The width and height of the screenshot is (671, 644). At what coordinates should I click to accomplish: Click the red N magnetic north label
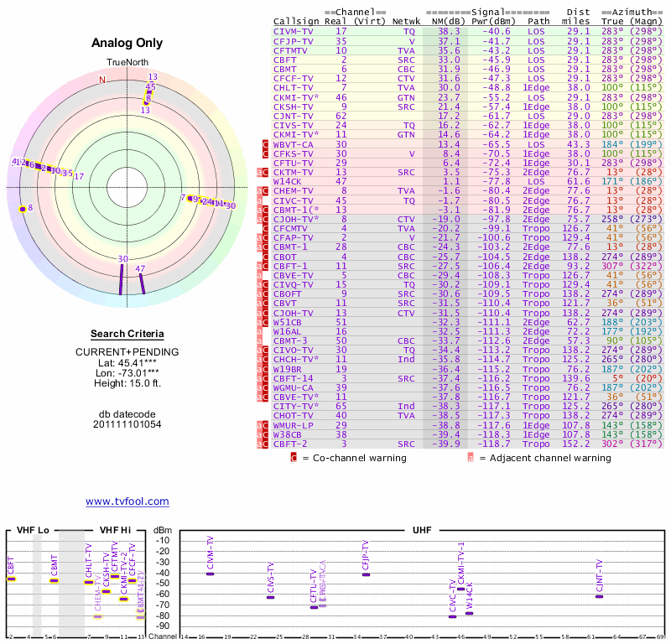pyautogui.click(x=102, y=80)
